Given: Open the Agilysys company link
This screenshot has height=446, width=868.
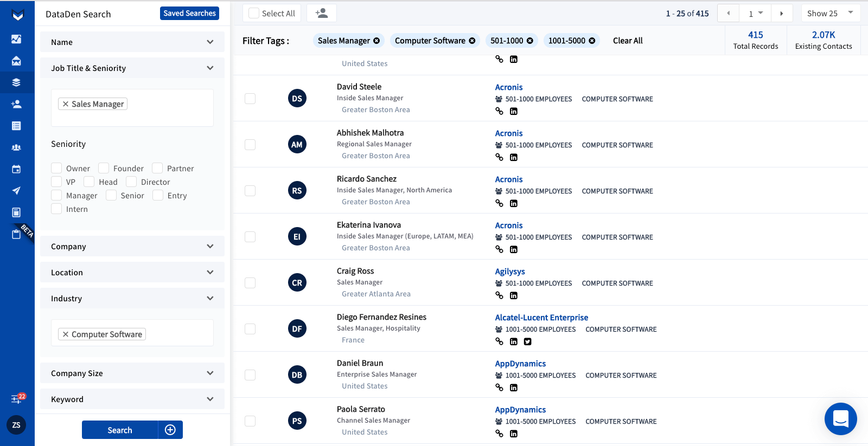Looking at the screenshot, I should pyautogui.click(x=510, y=272).
